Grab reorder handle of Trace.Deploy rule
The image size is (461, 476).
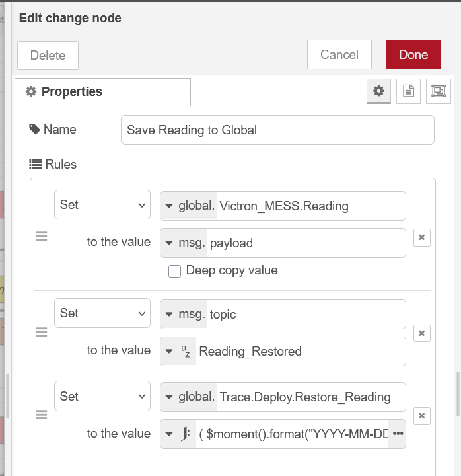42,415
